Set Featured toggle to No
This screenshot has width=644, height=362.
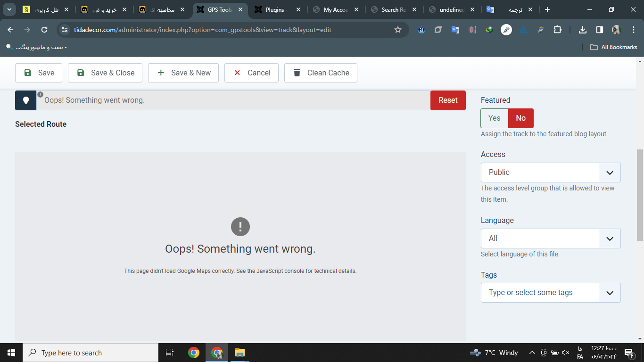pyautogui.click(x=520, y=118)
